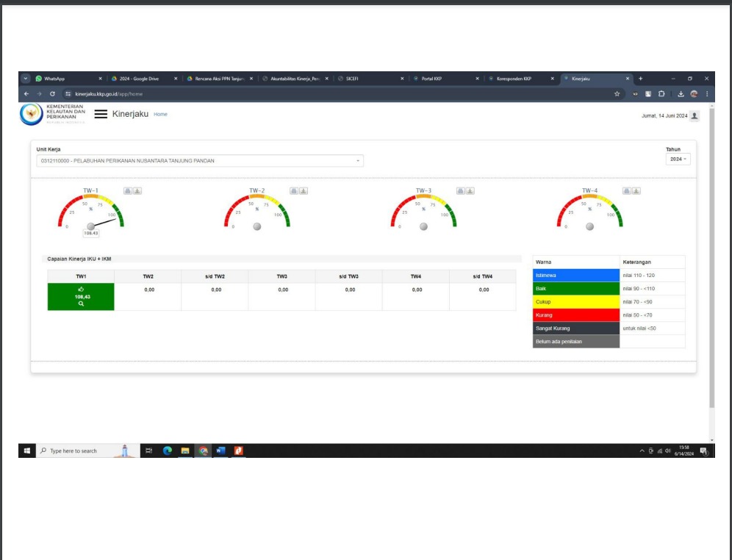The height and width of the screenshot is (560, 732).
Task: Close the WhatsApp tab
Action: (101, 79)
